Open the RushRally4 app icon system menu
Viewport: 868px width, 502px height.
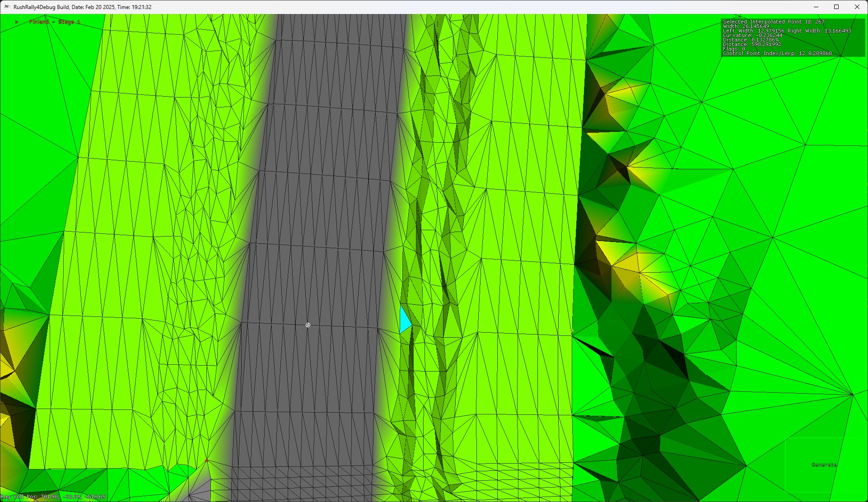(x=7, y=7)
